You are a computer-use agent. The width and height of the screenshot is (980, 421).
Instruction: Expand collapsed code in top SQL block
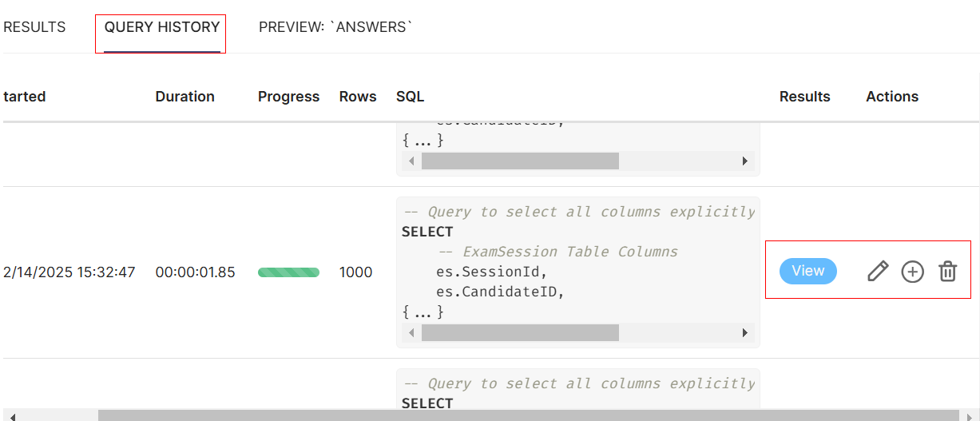[x=423, y=141]
